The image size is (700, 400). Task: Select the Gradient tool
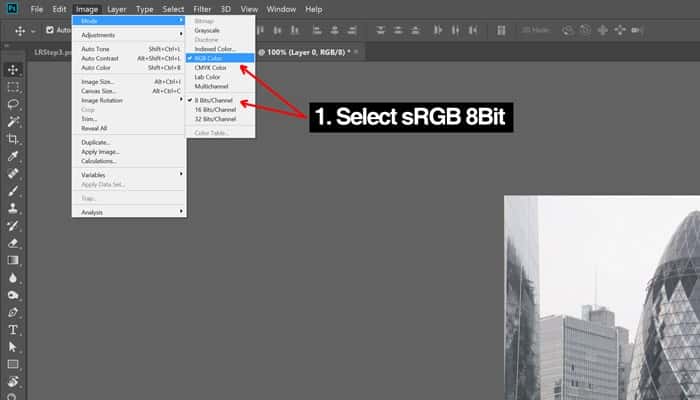[13, 260]
